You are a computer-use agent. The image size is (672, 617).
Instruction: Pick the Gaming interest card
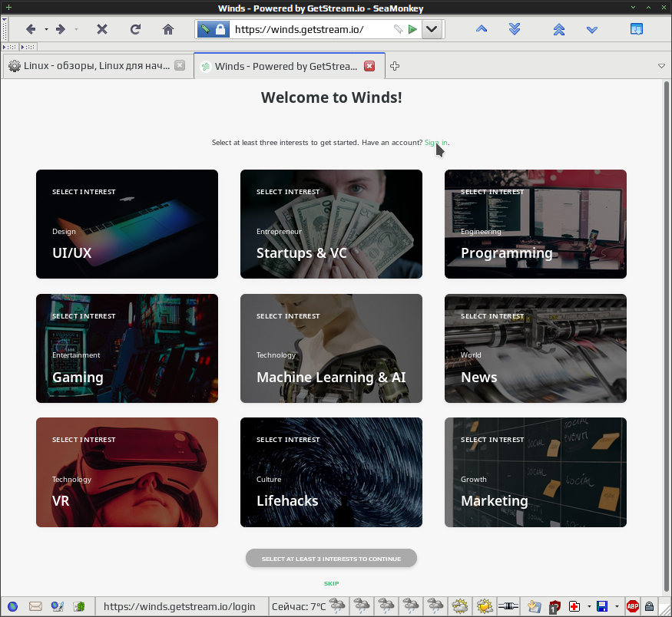point(127,348)
